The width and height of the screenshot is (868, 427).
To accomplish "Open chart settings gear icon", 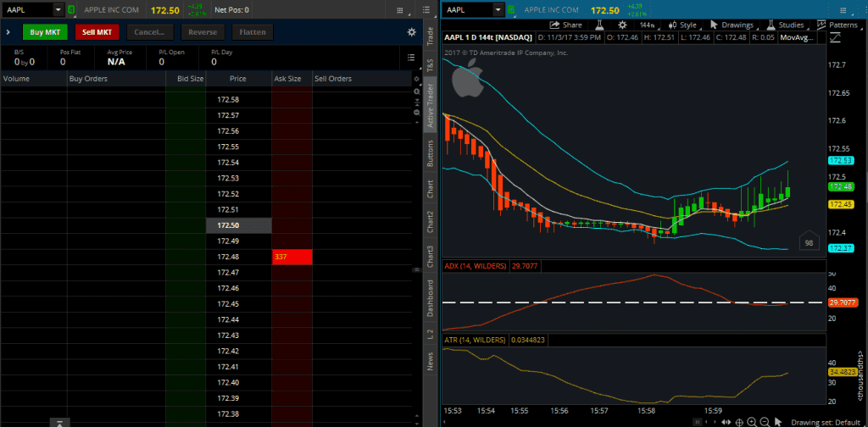I will (622, 25).
